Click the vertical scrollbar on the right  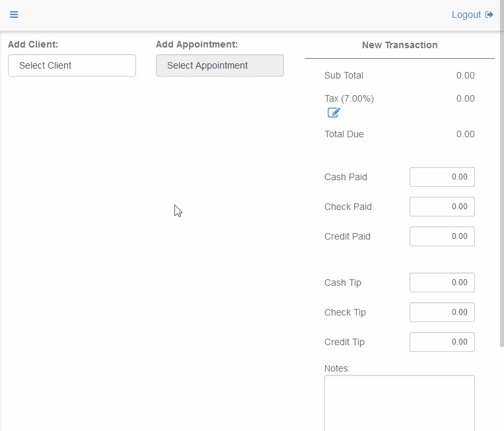pyautogui.click(x=501, y=198)
